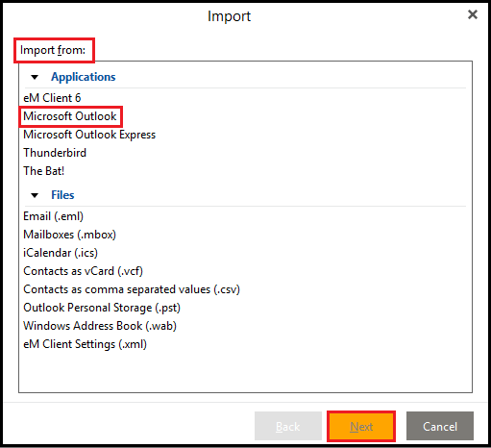Select Outlook Personal Storage (.pst)

pos(102,308)
